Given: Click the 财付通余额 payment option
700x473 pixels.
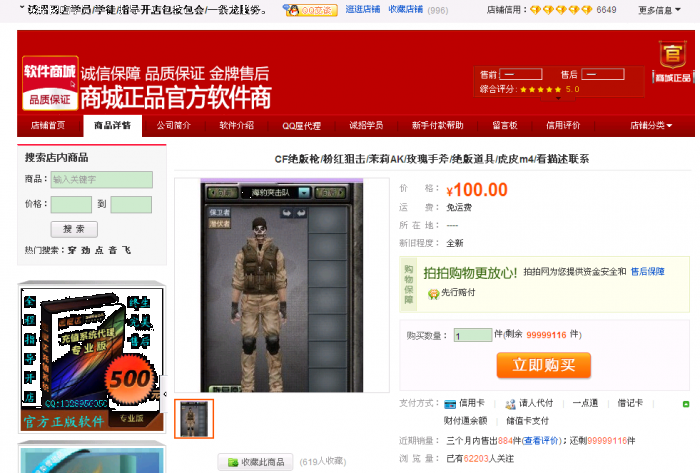Looking at the screenshot, I should tap(465, 420).
